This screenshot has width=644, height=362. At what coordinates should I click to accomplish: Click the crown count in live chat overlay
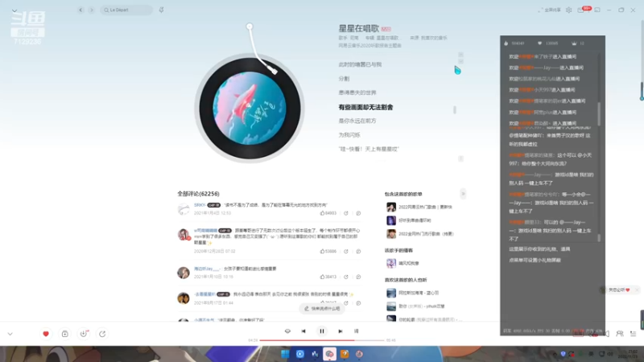pos(577,43)
